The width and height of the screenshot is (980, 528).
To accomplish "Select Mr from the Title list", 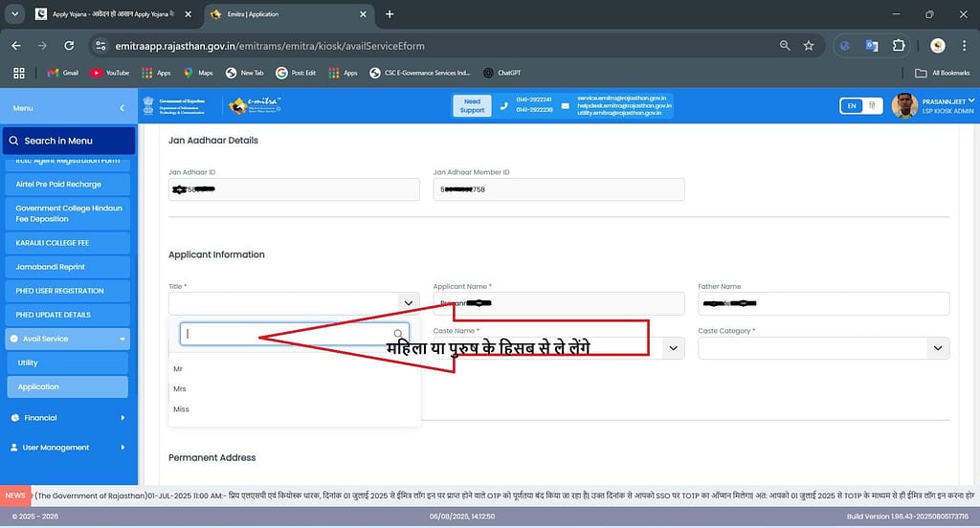I will (x=178, y=368).
